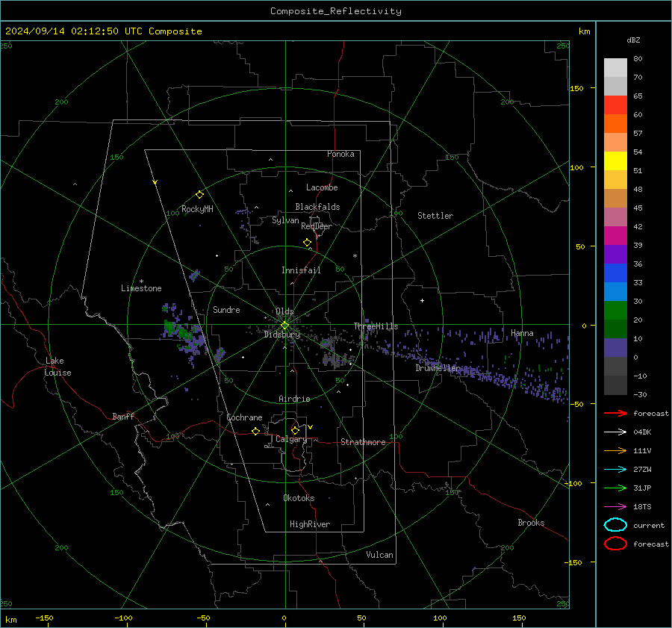Click the Banff town label
This screenshot has height=628, width=672.
coord(123,417)
